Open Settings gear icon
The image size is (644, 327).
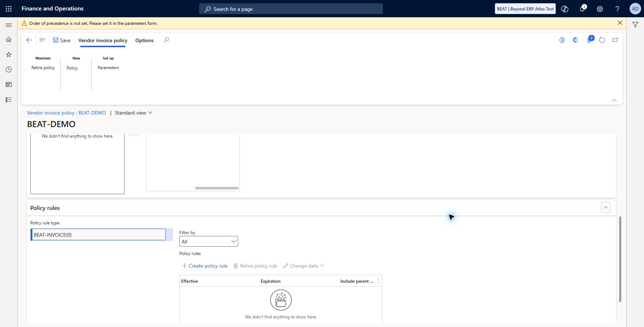pos(600,9)
